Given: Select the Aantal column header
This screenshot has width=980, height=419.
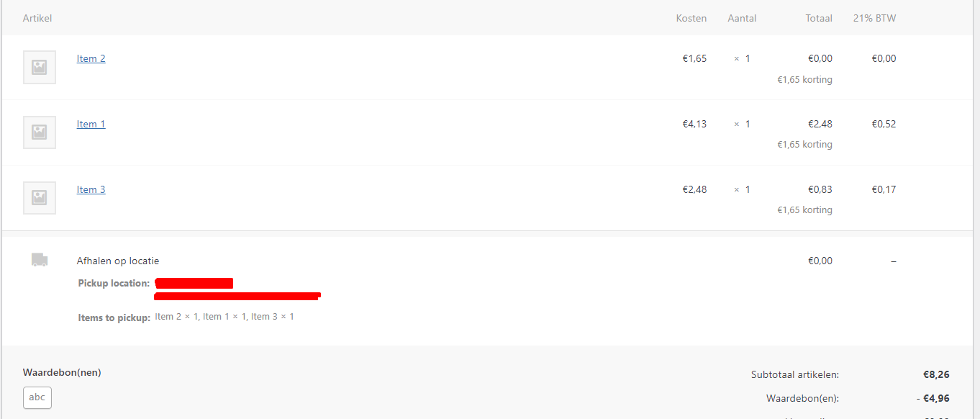Looking at the screenshot, I should (x=742, y=18).
